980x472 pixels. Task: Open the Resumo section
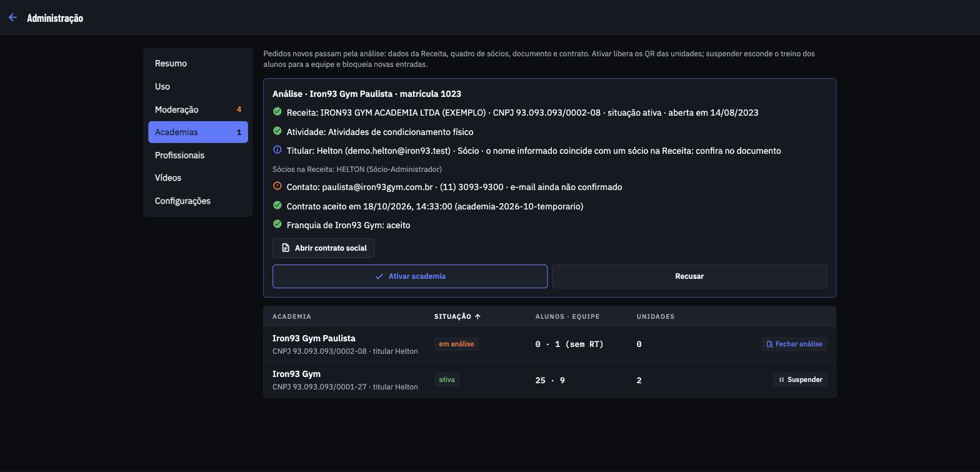[198, 63]
